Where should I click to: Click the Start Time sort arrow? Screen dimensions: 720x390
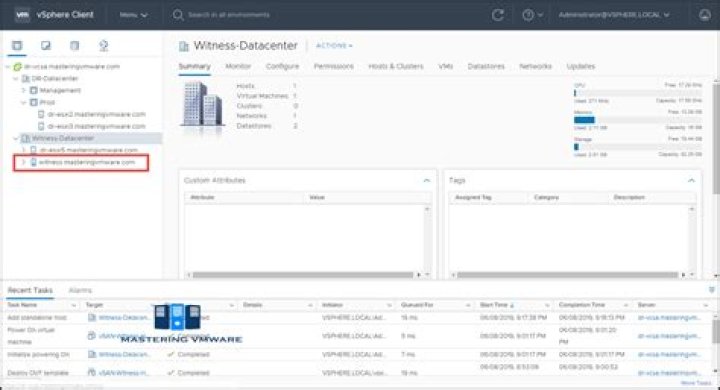[x=512, y=305]
